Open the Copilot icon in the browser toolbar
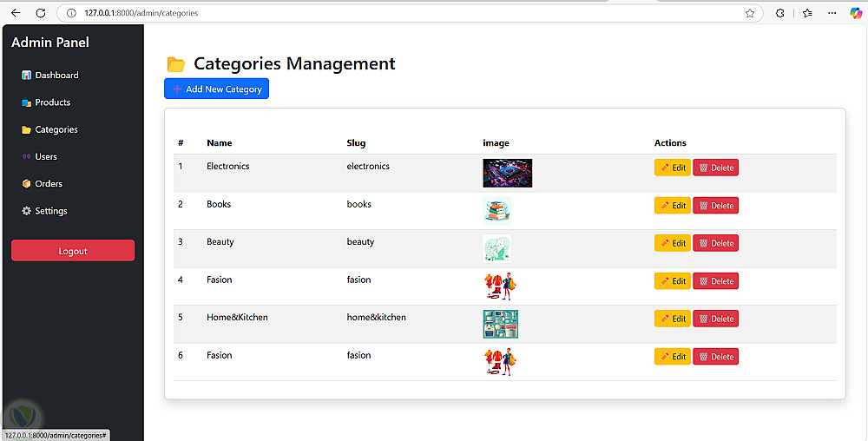Screen dimensions: 868x441 [856, 13]
